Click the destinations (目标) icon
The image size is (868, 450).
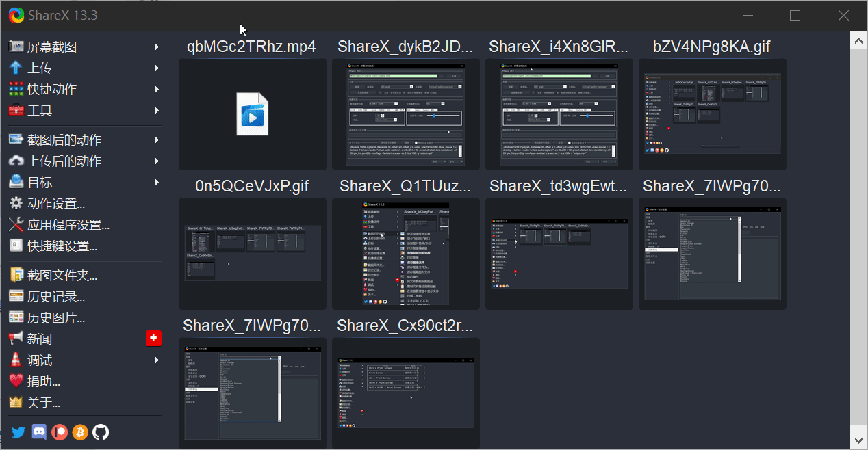click(x=16, y=182)
